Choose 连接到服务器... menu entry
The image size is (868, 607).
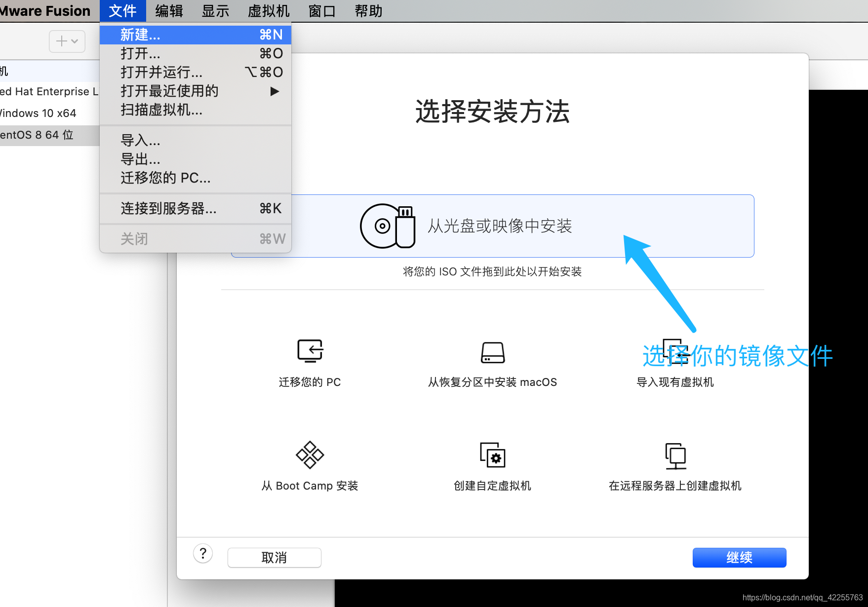196,209
